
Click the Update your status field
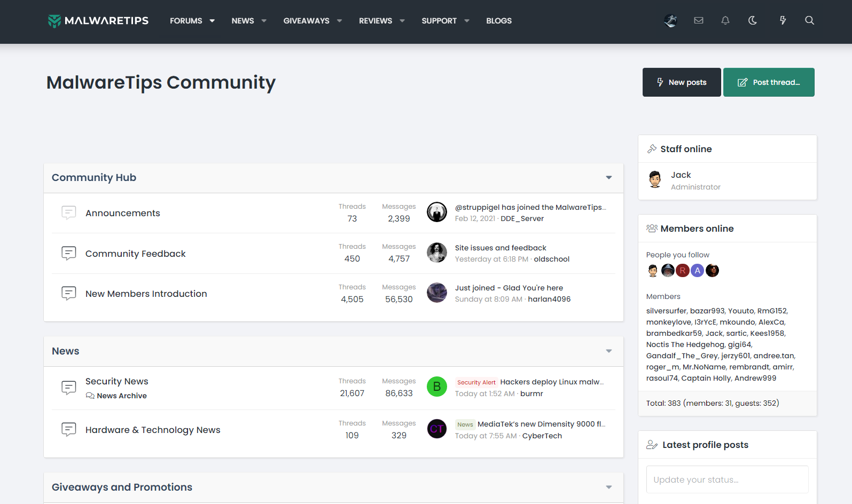click(727, 479)
